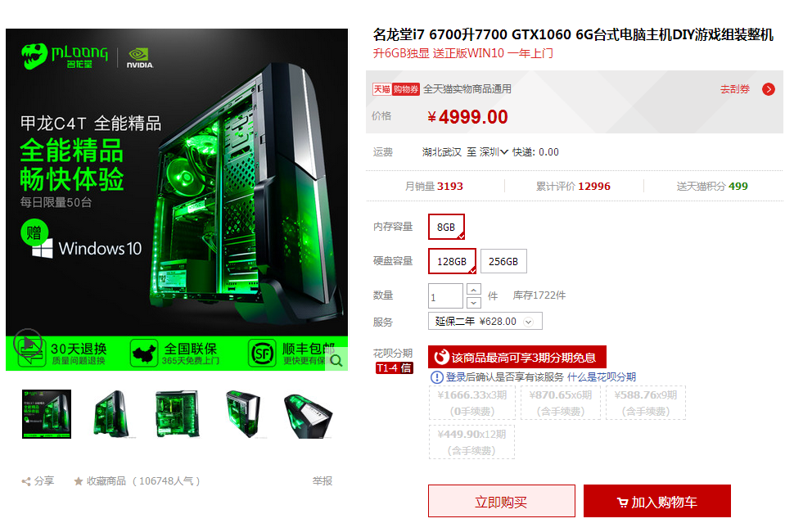
Task: Play the product video on main image
Action: [x=28, y=343]
